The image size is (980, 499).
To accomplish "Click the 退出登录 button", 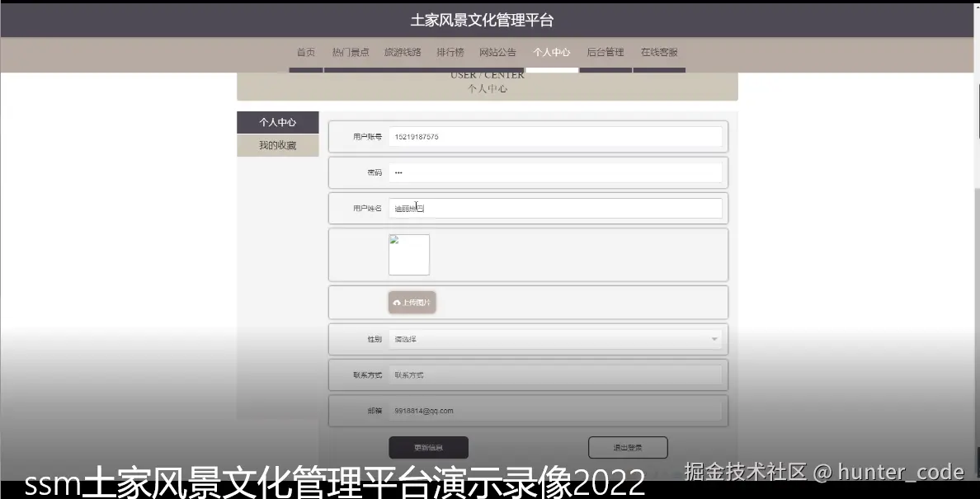I will click(628, 448).
